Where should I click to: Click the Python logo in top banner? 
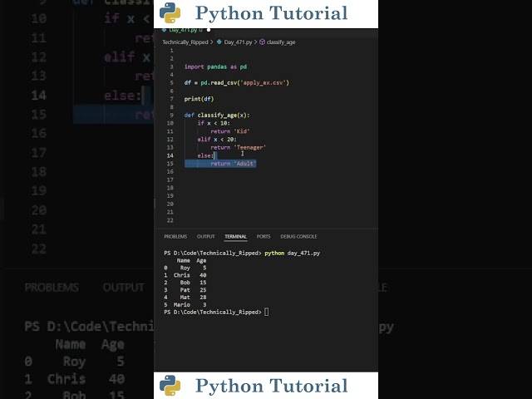click(170, 13)
